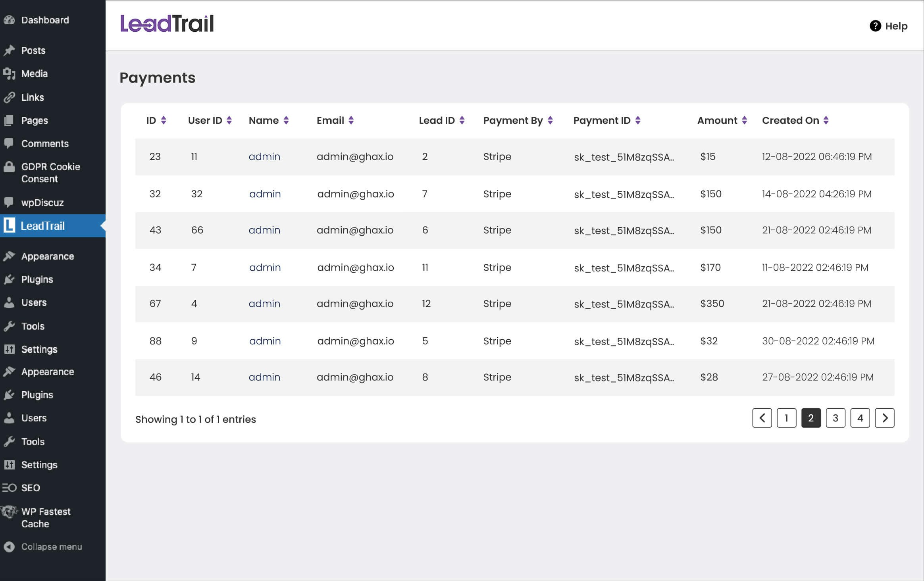Viewport: 924px width, 581px height.
Task: Open the admin link in the $350 row
Action: point(264,304)
